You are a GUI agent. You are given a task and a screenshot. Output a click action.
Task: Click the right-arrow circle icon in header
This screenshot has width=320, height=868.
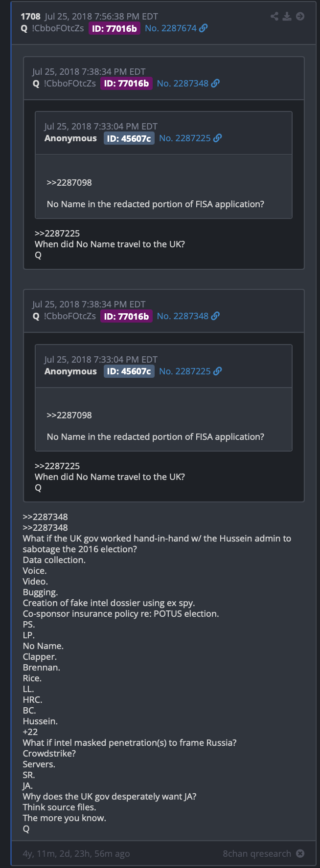point(300,16)
